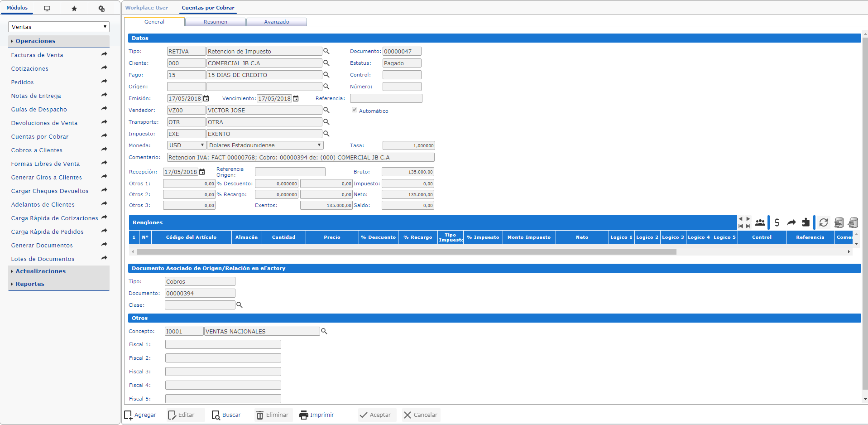Click the search magnifier beside Clase field

[x=240, y=305]
